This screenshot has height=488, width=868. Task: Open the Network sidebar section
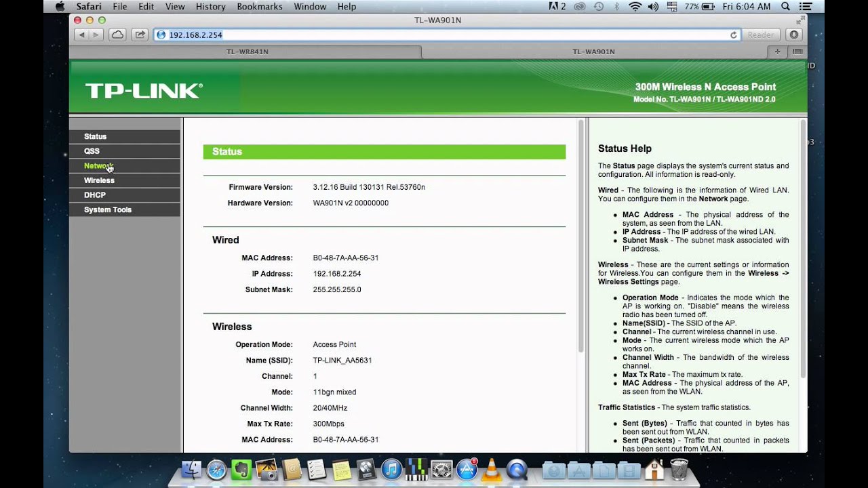click(x=125, y=166)
